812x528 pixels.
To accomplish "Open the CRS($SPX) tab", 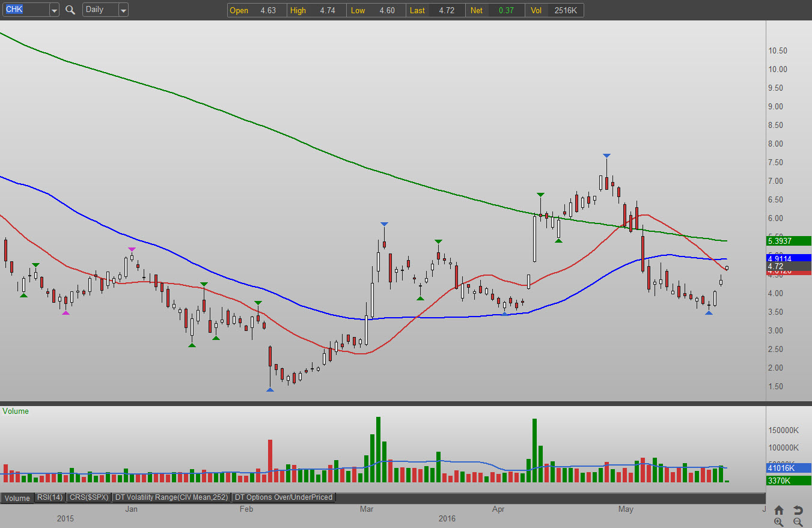I will pos(88,497).
